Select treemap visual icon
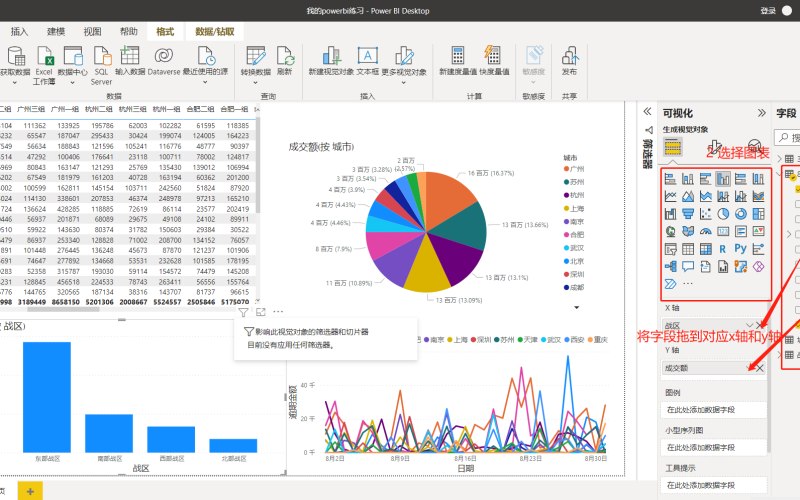800x500 pixels. (x=759, y=214)
